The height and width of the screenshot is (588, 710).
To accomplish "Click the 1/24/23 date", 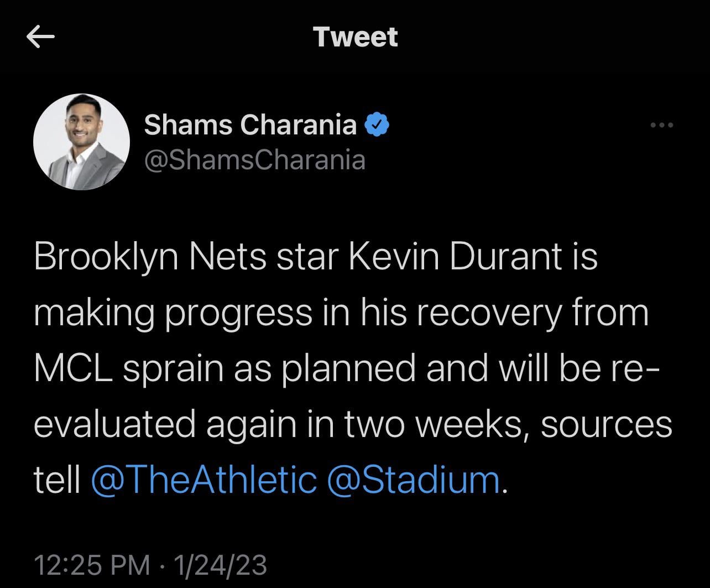I will tap(220, 565).
